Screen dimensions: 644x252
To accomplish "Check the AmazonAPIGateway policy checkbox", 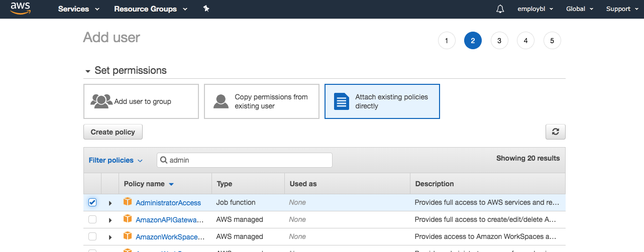I will pyautogui.click(x=92, y=219).
